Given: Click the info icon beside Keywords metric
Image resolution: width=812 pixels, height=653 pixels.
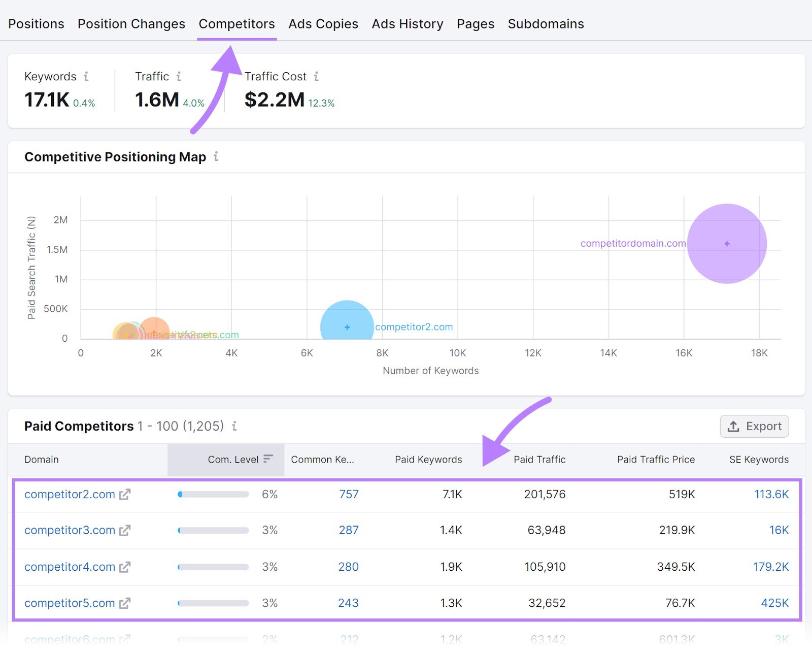Looking at the screenshot, I should tap(87, 76).
